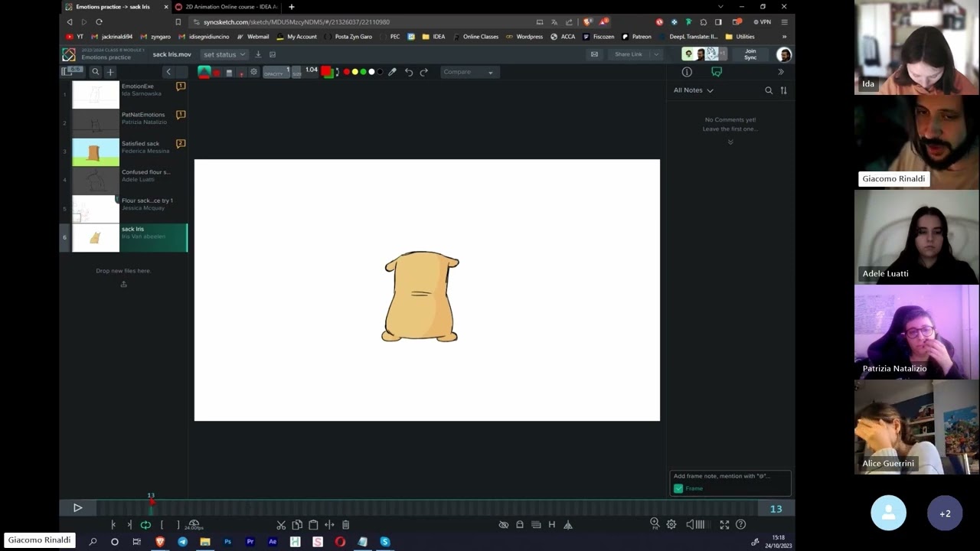980x551 pixels.
Task: Collapse the right side panel
Action: pyautogui.click(x=781, y=72)
